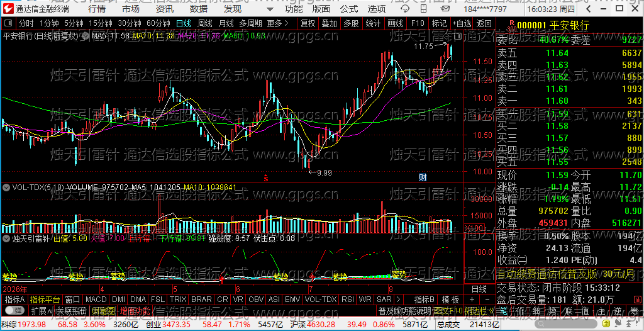Click the 财 finance marker on chart
The height and width of the screenshot is (331, 644).
pos(423,177)
